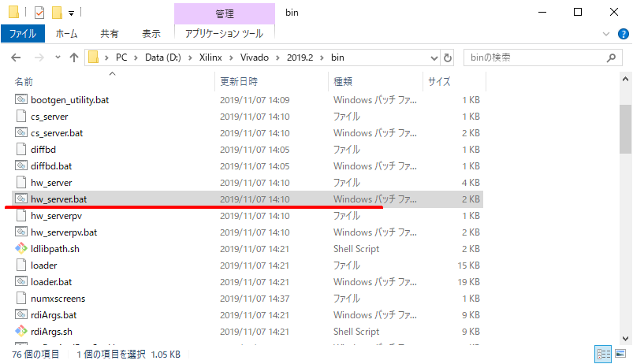This screenshot has height=364, width=633.
Task: Select the numxscreens file icon
Action: click(21, 298)
